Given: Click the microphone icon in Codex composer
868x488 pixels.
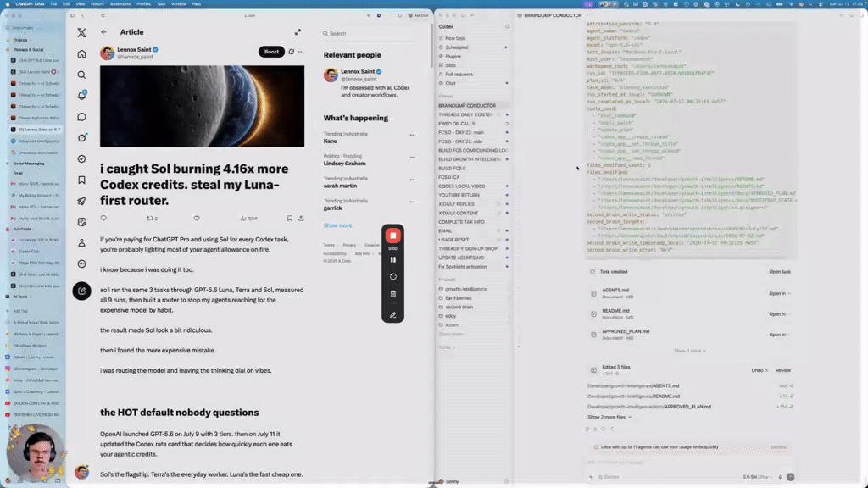Looking at the screenshot, I should click(780, 476).
